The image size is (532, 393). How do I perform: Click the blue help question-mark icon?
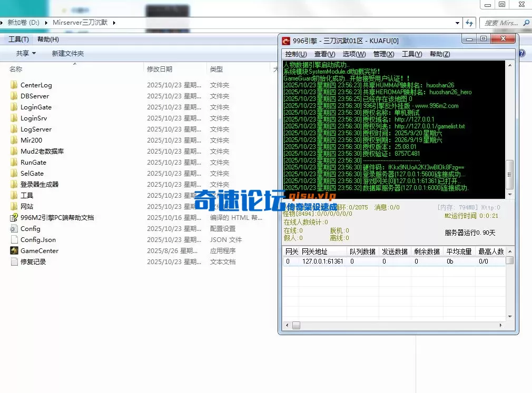coord(521,52)
